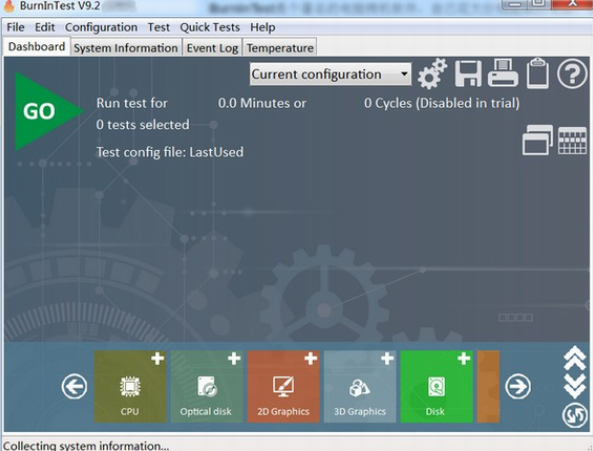Switch to the Event Log tab
The height and width of the screenshot is (451, 593).
[x=212, y=48]
